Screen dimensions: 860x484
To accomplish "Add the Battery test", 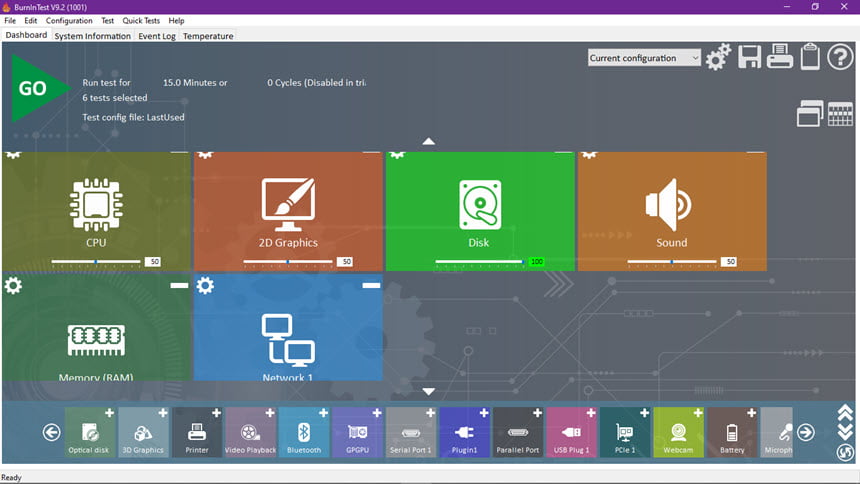I will point(751,413).
